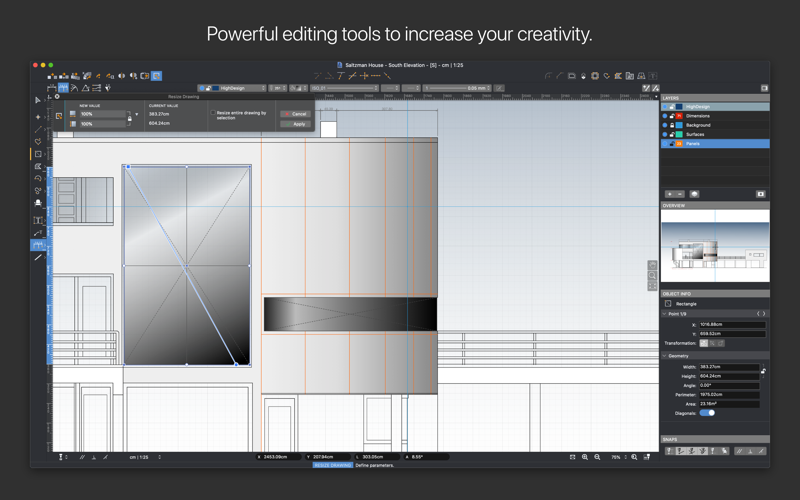Select the arrow selection tool
Image resolution: width=800 pixels, height=500 pixels.
[38, 101]
